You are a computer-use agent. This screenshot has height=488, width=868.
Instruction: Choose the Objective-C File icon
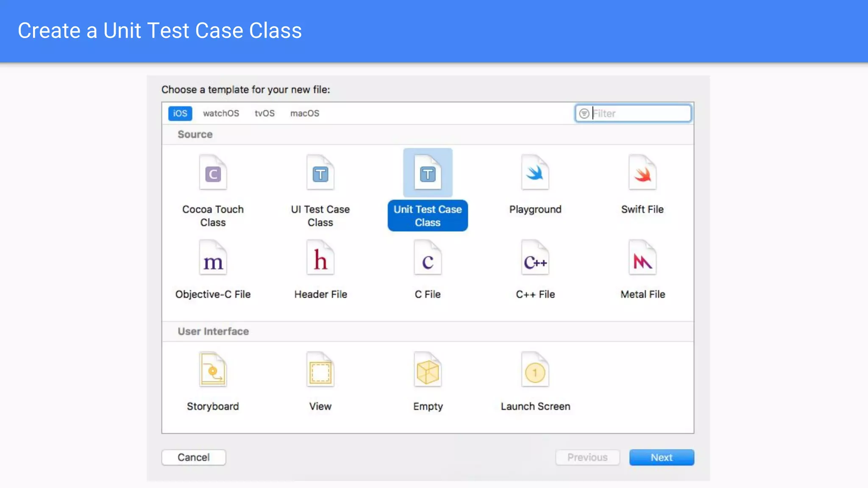pos(213,258)
